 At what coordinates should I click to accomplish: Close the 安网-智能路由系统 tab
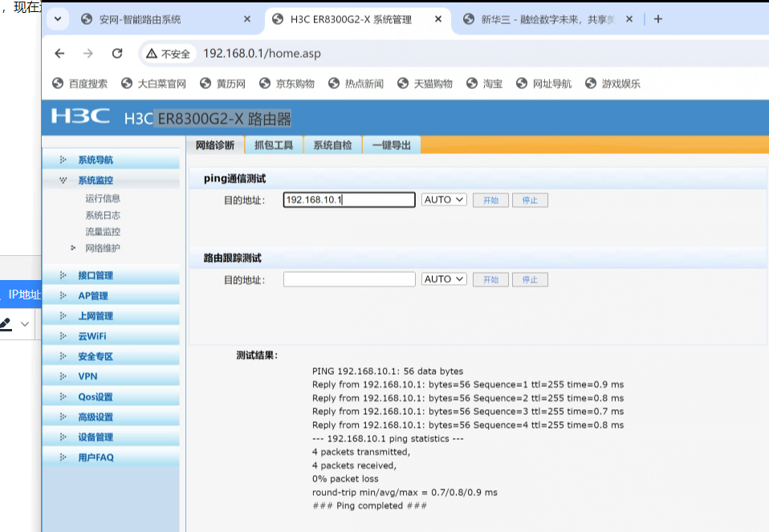point(247,19)
